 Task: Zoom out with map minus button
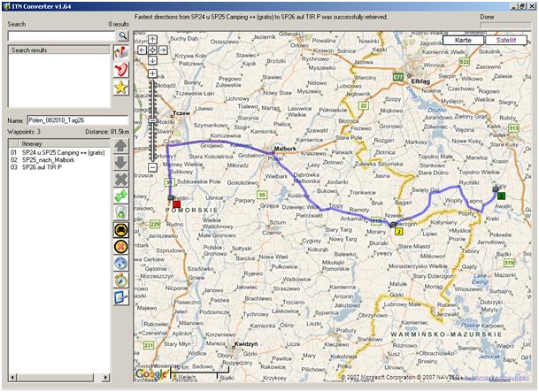click(x=152, y=167)
